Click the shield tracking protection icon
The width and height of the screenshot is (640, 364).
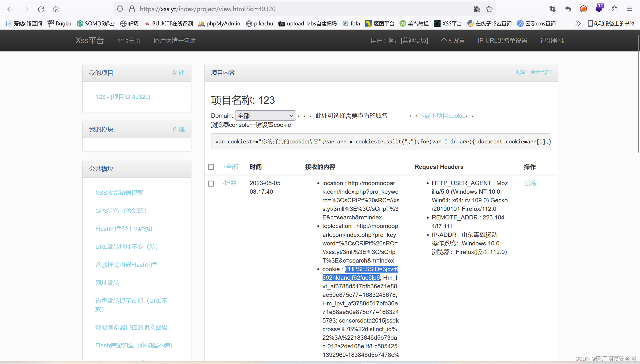120,9
